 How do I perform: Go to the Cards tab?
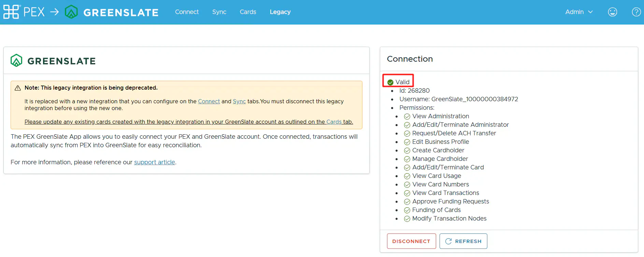pos(248,12)
